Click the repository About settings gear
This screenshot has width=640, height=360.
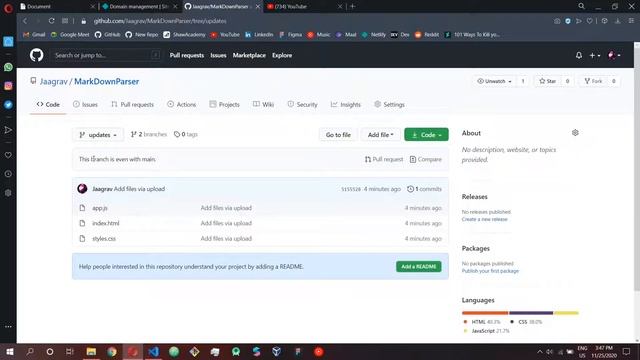(x=575, y=133)
